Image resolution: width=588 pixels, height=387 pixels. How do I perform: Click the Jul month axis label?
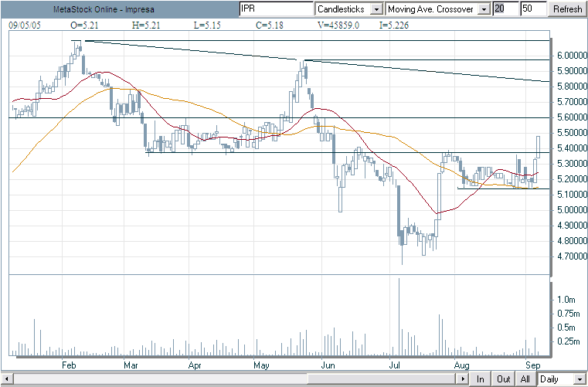(x=396, y=365)
